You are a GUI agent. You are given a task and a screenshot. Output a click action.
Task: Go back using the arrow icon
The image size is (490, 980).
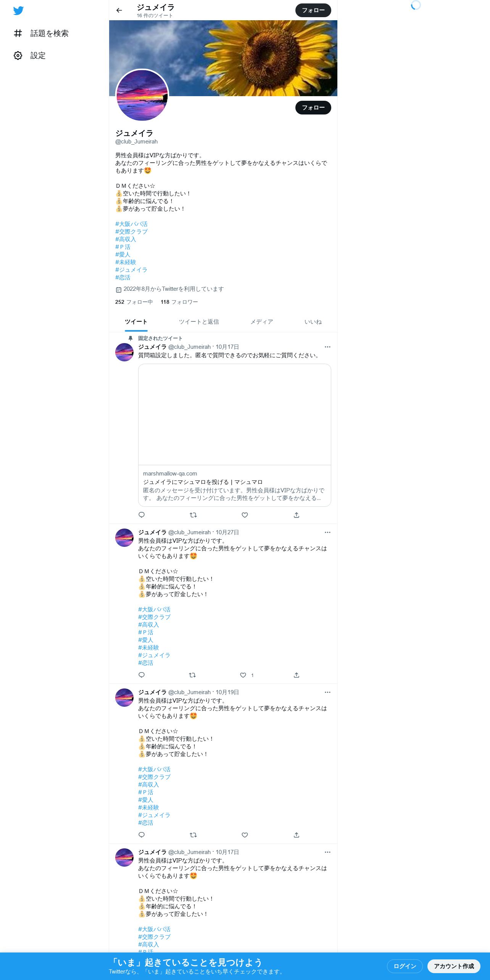(x=119, y=10)
